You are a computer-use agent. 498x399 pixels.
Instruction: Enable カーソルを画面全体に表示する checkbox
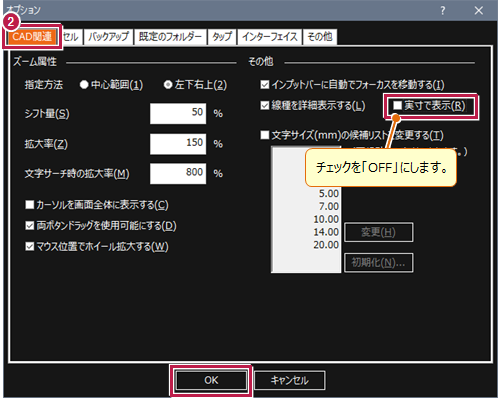click(30, 205)
